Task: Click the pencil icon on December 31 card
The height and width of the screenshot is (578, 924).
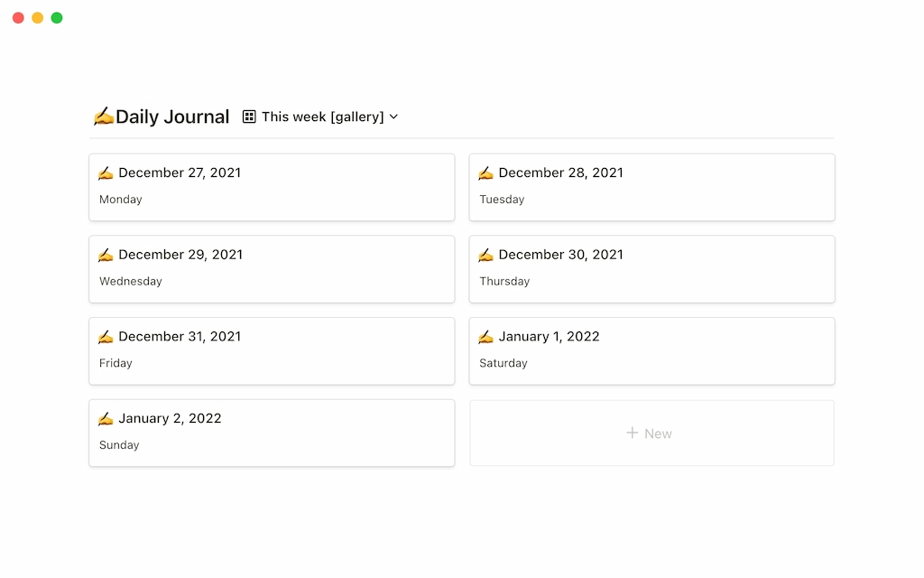Action: click(x=106, y=336)
